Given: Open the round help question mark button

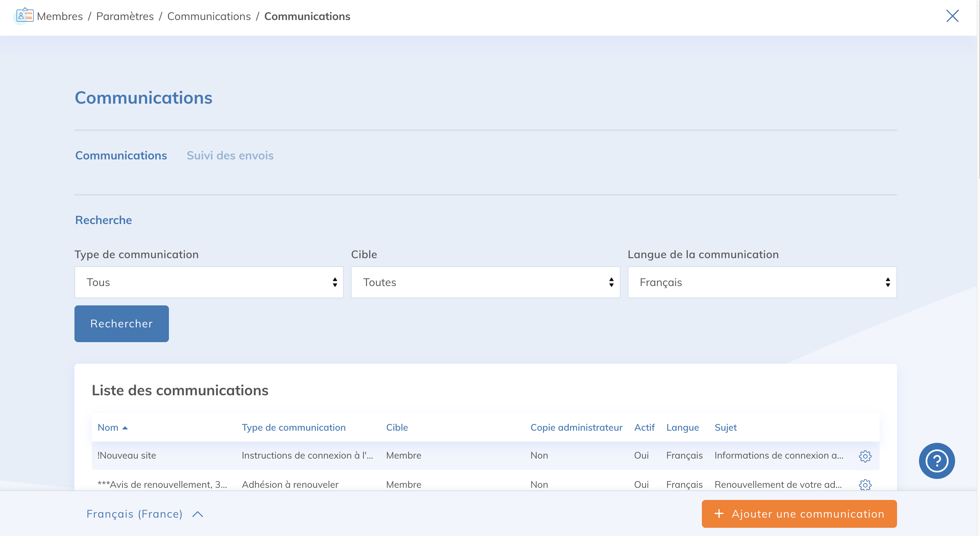Looking at the screenshot, I should pos(936,461).
